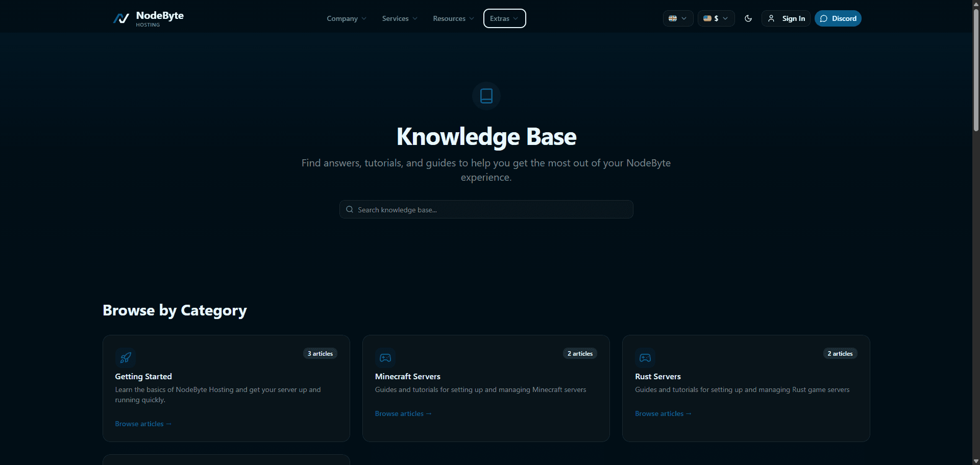Open the language flag dropdown

click(x=678, y=18)
